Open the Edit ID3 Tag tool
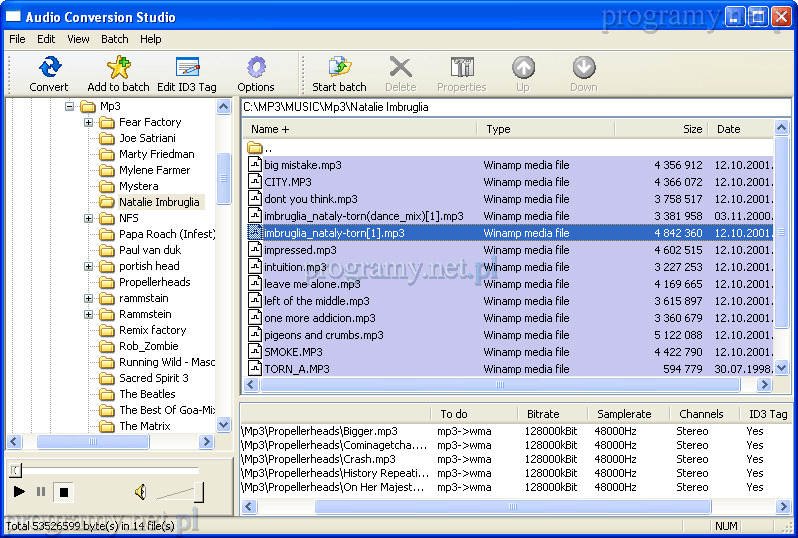The image size is (798, 538). pos(187,68)
